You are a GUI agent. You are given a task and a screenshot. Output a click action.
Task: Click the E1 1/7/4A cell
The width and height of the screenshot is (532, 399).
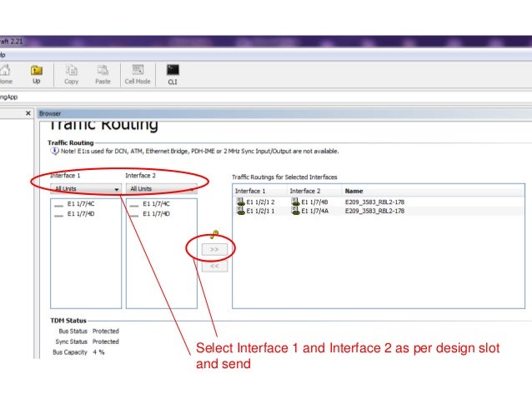pyautogui.click(x=314, y=211)
